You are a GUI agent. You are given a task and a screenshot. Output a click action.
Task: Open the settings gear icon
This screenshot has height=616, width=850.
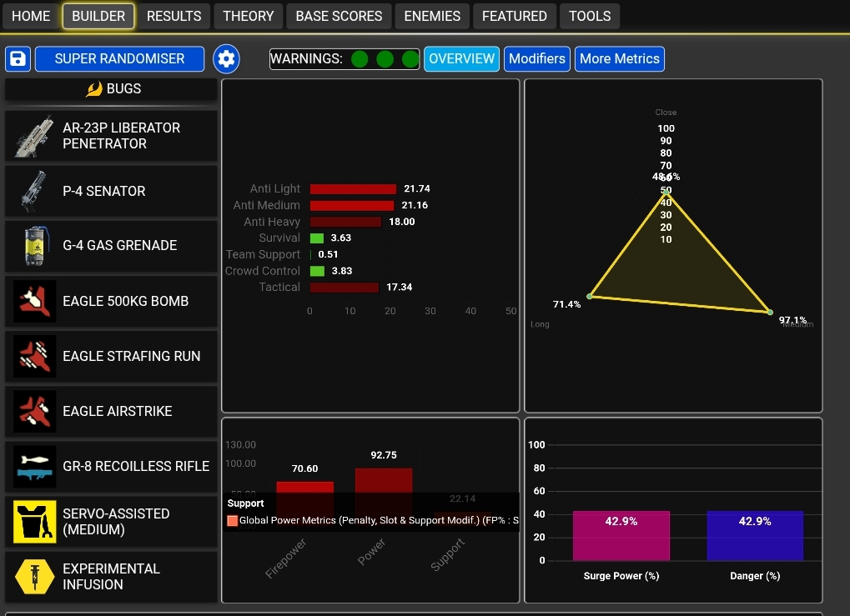pyautogui.click(x=226, y=58)
